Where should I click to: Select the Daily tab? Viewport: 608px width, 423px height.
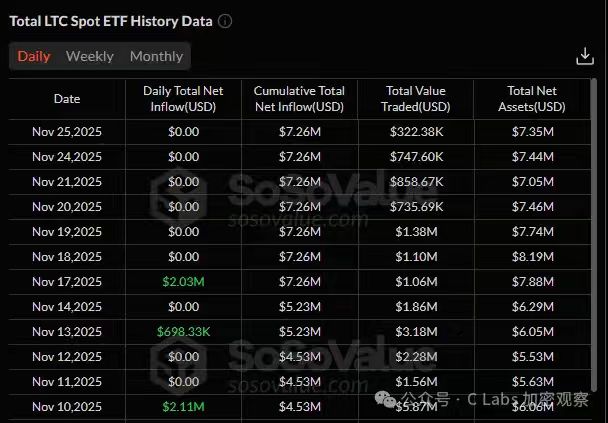(x=34, y=57)
